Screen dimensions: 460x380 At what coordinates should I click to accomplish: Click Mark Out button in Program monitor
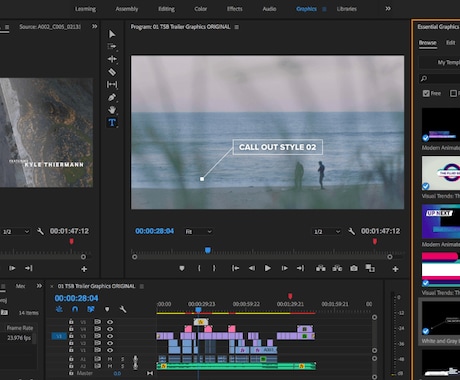click(214, 268)
